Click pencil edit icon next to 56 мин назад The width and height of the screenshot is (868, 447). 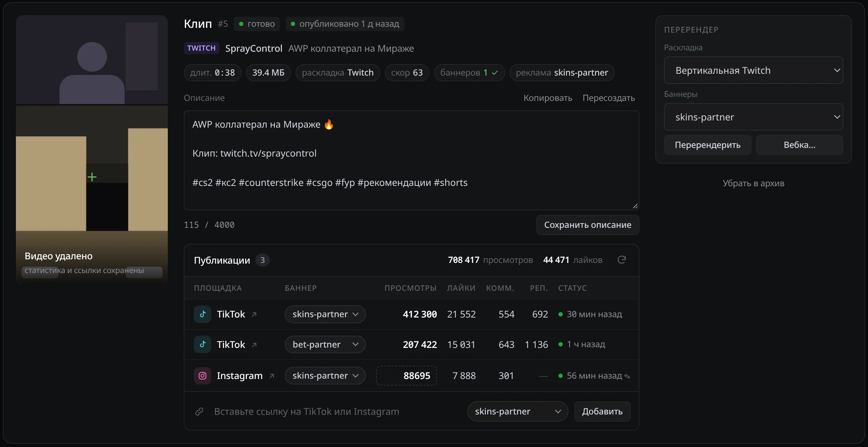627,376
